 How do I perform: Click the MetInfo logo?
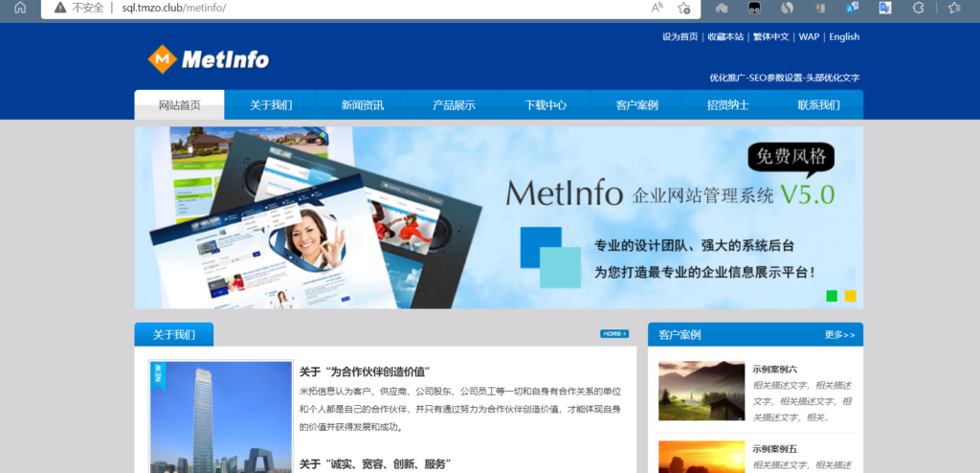coord(208,59)
